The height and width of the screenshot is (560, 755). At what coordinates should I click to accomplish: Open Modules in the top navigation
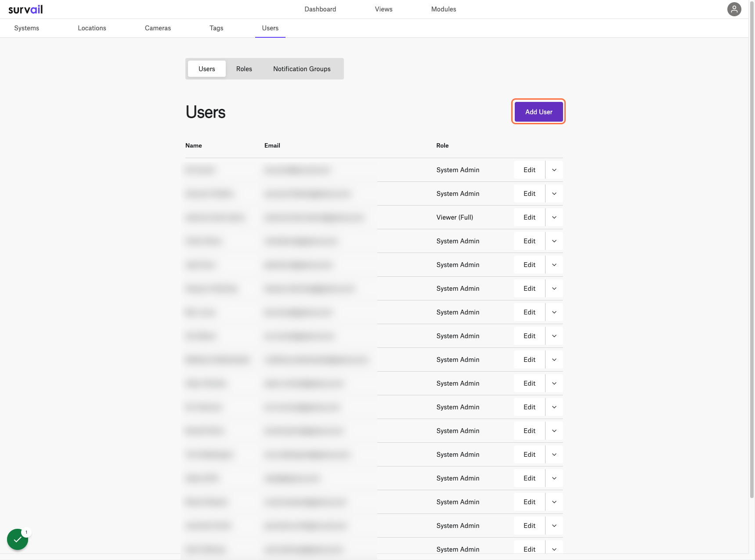tap(444, 9)
